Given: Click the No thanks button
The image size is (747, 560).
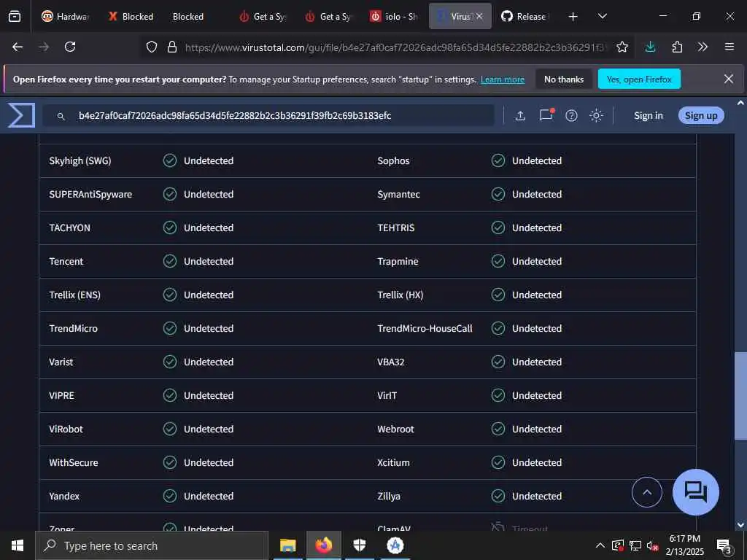Looking at the screenshot, I should [564, 79].
